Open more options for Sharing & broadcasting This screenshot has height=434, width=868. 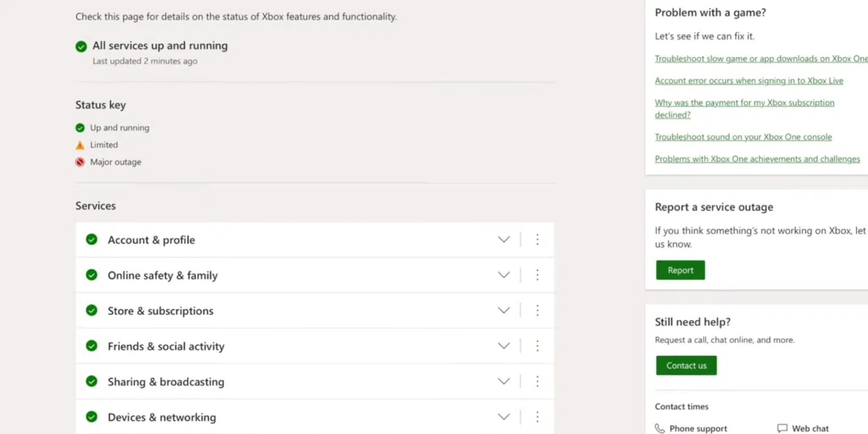[x=537, y=381]
